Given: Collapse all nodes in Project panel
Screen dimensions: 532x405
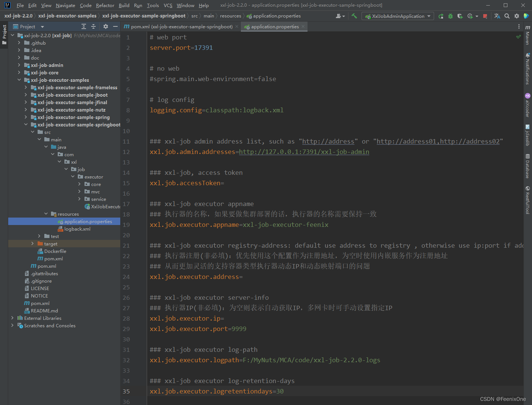Looking at the screenshot, I should point(93,26).
